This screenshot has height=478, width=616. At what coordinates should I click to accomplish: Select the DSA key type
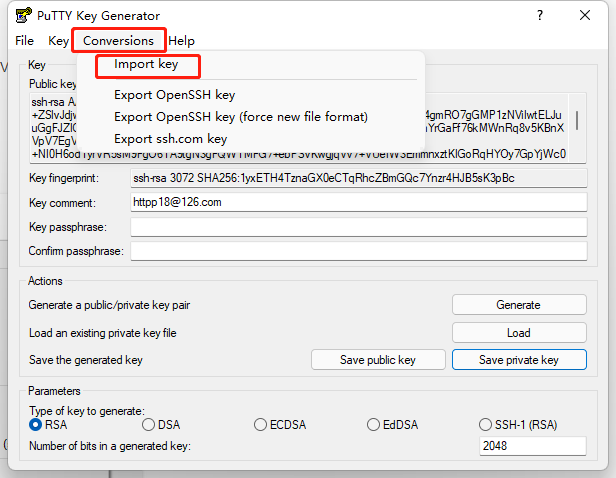(161, 425)
